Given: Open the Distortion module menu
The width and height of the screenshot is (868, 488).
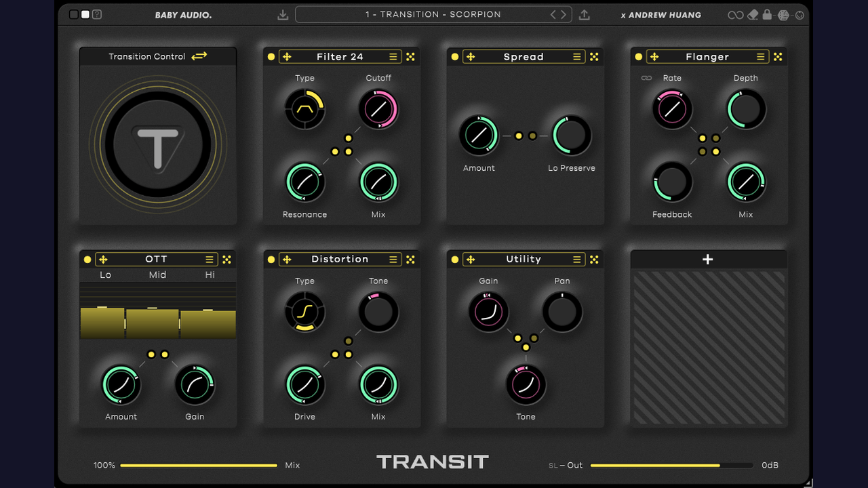Looking at the screenshot, I should 393,260.
